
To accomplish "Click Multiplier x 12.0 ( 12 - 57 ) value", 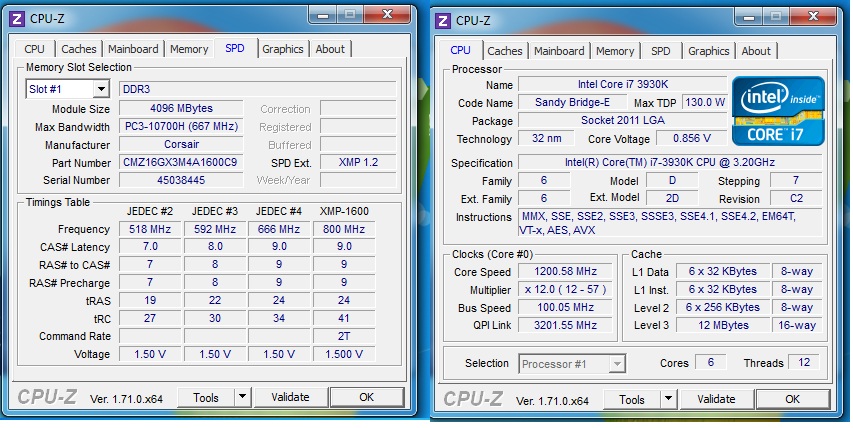I will [565, 289].
